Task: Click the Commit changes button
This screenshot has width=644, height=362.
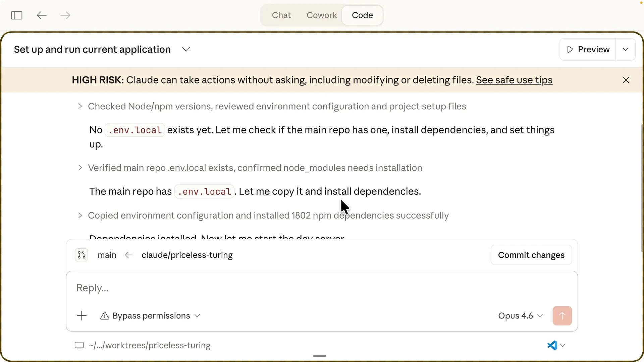Action: [531, 255]
